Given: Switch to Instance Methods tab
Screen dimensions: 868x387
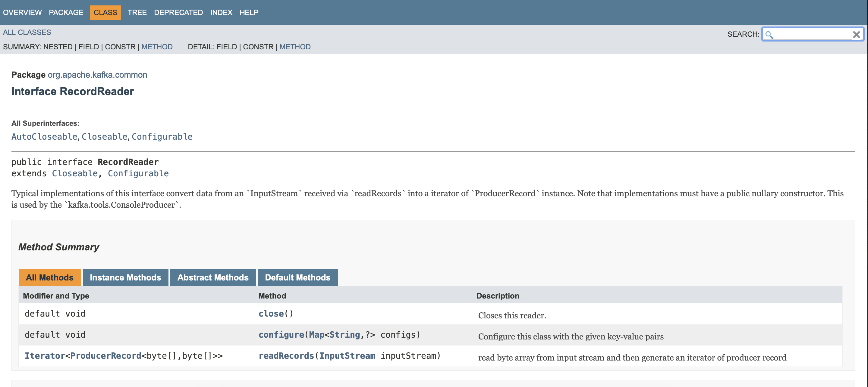Looking at the screenshot, I should coord(125,277).
